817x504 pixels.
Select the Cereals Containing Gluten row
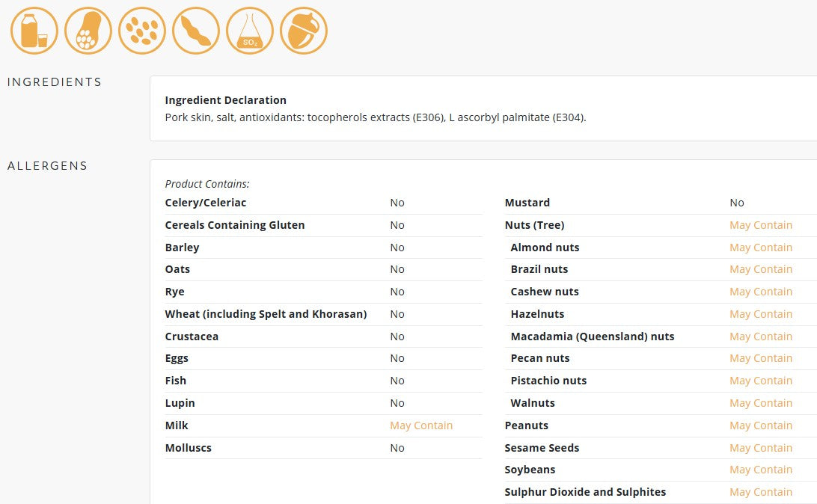(x=323, y=225)
